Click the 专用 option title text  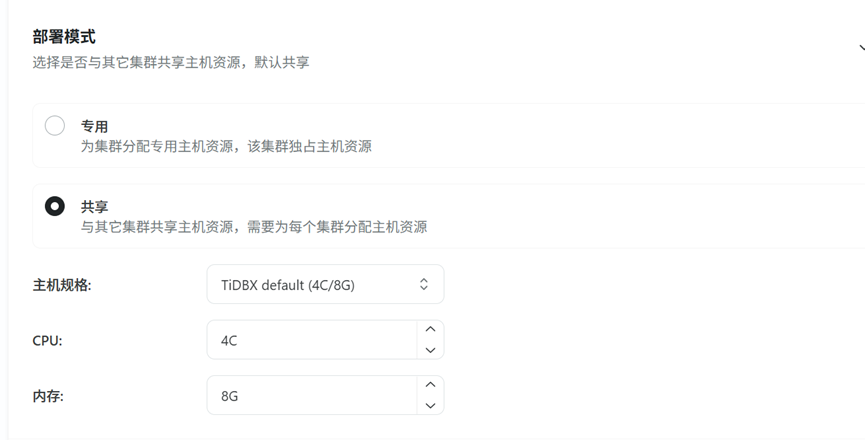[x=94, y=127]
